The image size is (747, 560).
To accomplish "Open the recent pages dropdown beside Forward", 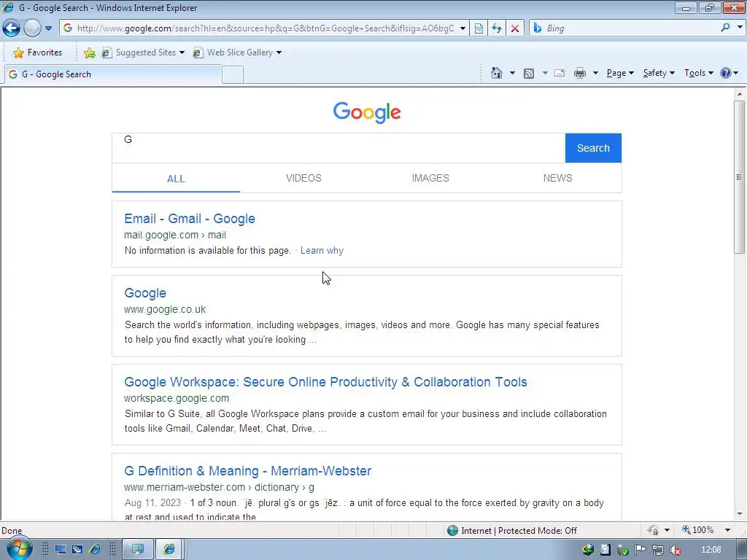I will (x=48, y=28).
